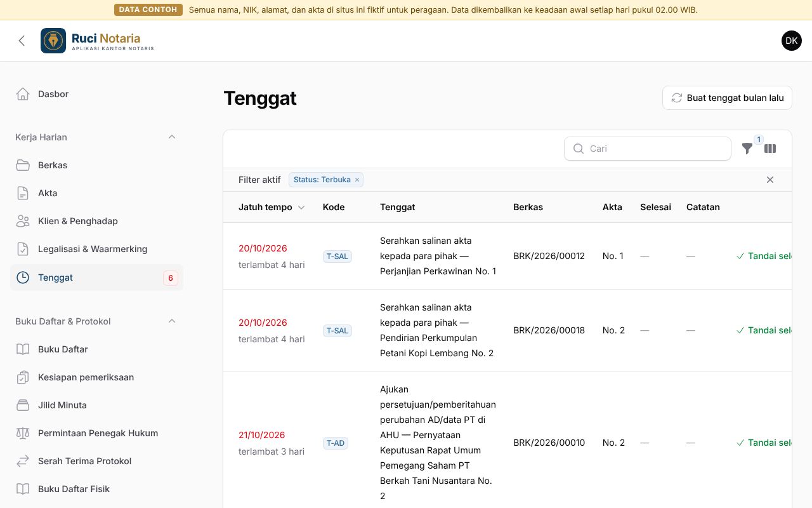Click the Catatan column header

(703, 207)
